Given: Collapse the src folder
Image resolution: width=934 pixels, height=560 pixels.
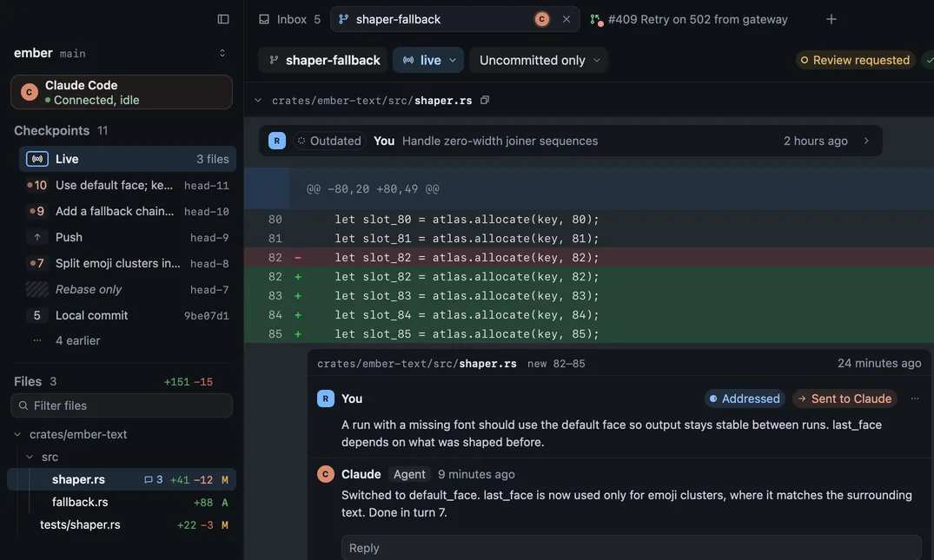Looking at the screenshot, I should tap(30, 457).
